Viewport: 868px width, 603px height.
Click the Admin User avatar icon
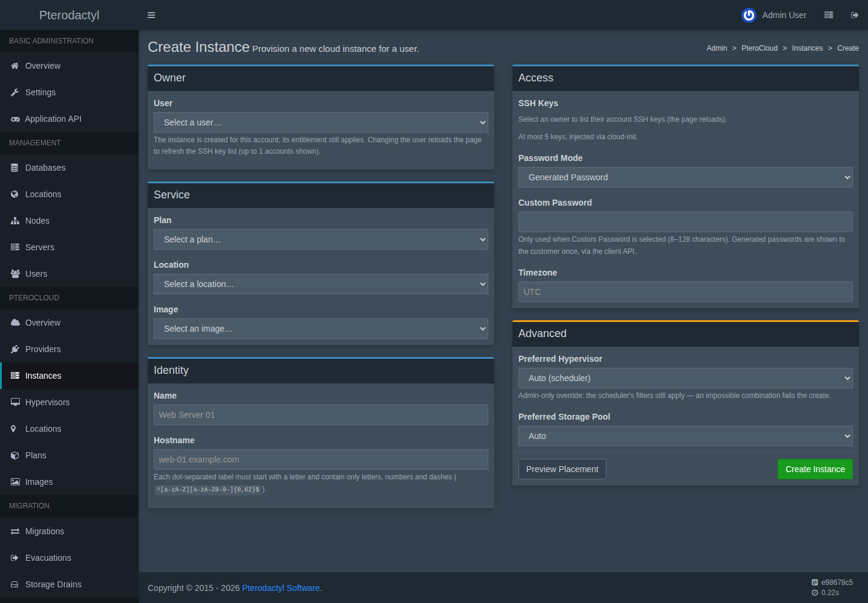coord(749,15)
